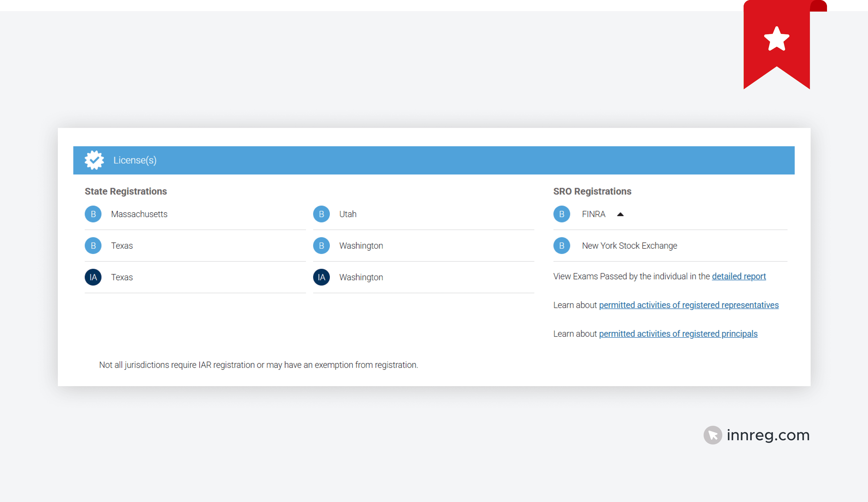
Task: Click the B badge next to Massachusetts
Action: [93, 214]
